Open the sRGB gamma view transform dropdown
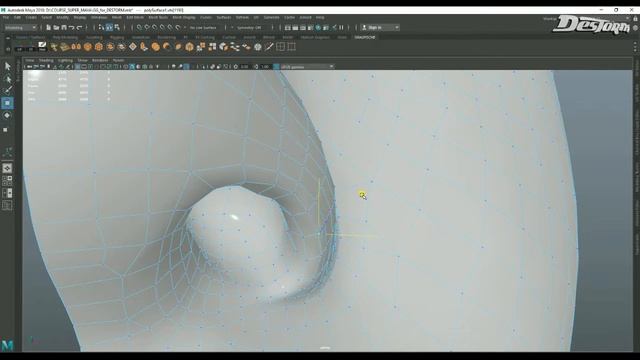This screenshot has height=360, width=640. (307, 66)
